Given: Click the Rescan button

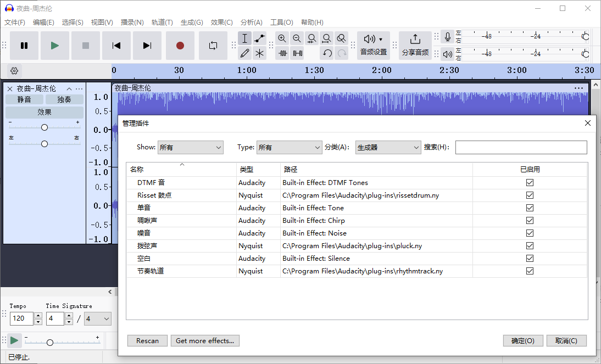Looking at the screenshot, I should pyautogui.click(x=147, y=341).
